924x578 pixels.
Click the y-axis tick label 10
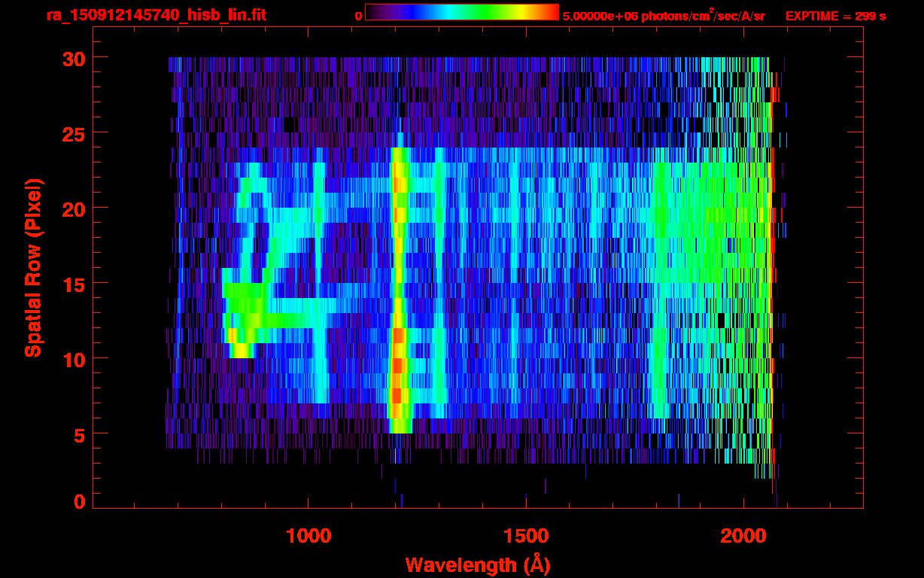(72, 359)
